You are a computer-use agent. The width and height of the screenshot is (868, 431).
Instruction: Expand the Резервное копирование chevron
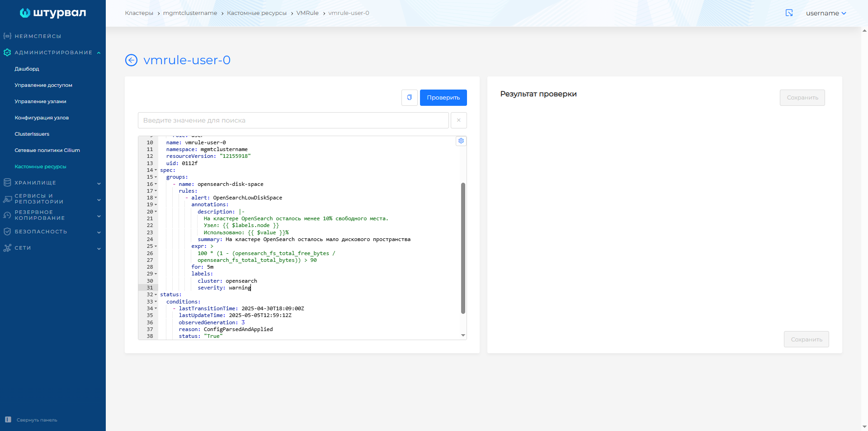tap(99, 216)
